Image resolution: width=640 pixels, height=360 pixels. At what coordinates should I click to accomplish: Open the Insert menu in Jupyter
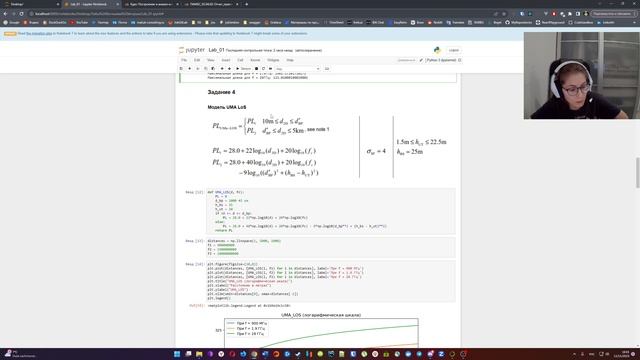point(226,60)
